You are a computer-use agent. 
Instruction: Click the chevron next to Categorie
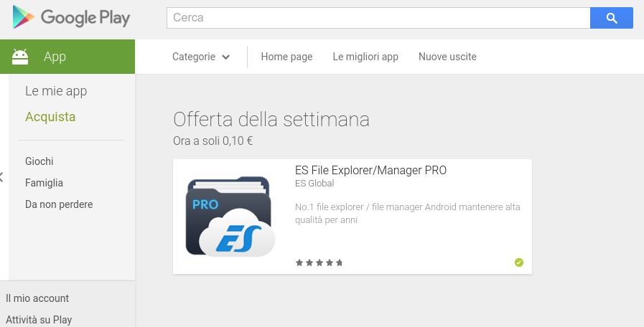[x=226, y=57]
